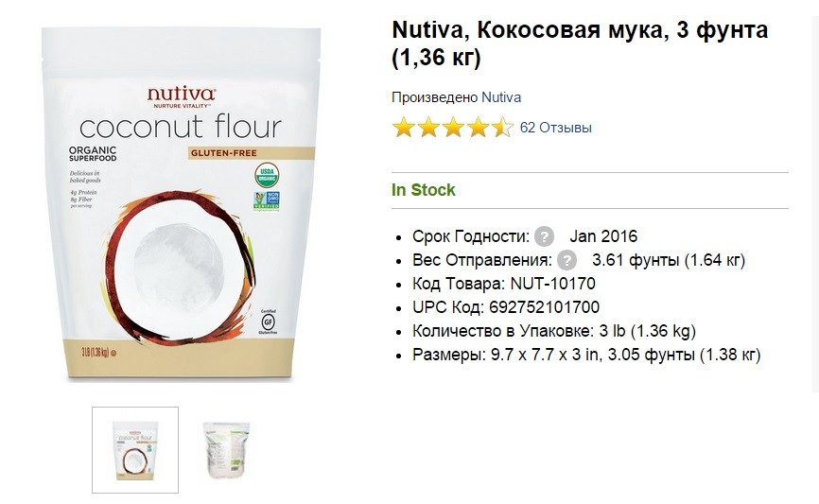The width and height of the screenshot is (819, 504).
Task: Click the star rating row
Action: pyautogui.click(x=453, y=128)
